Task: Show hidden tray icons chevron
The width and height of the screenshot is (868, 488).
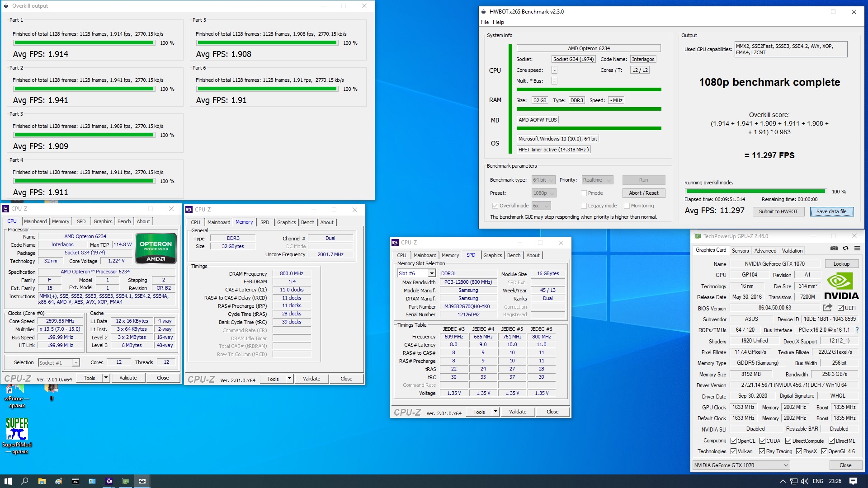Action: (783, 481)
